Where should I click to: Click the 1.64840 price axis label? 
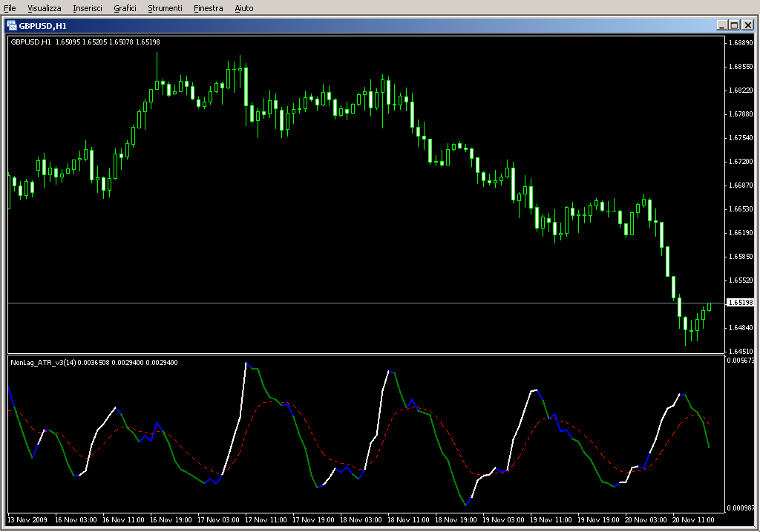pyautogui.click(x=741, y=327)
